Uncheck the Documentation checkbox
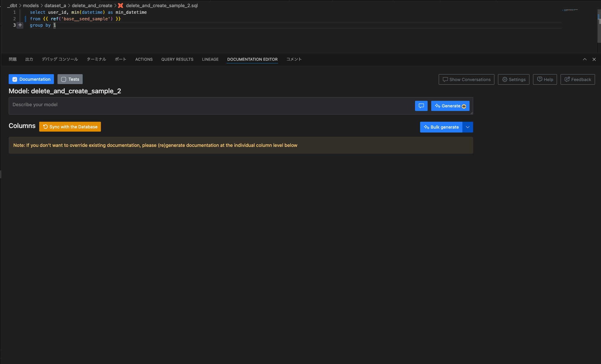This screenshot has width=601, height=364. click(15, 79)
